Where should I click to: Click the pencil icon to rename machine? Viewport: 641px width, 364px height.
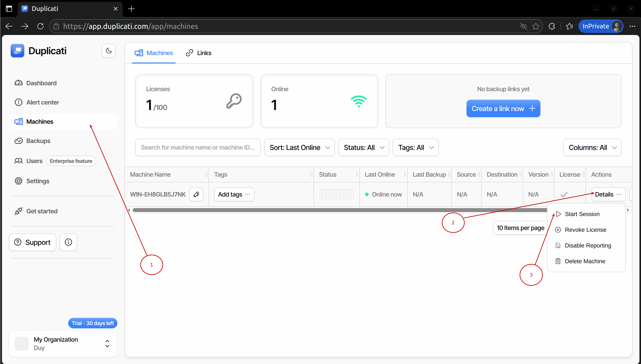(196, 194)
